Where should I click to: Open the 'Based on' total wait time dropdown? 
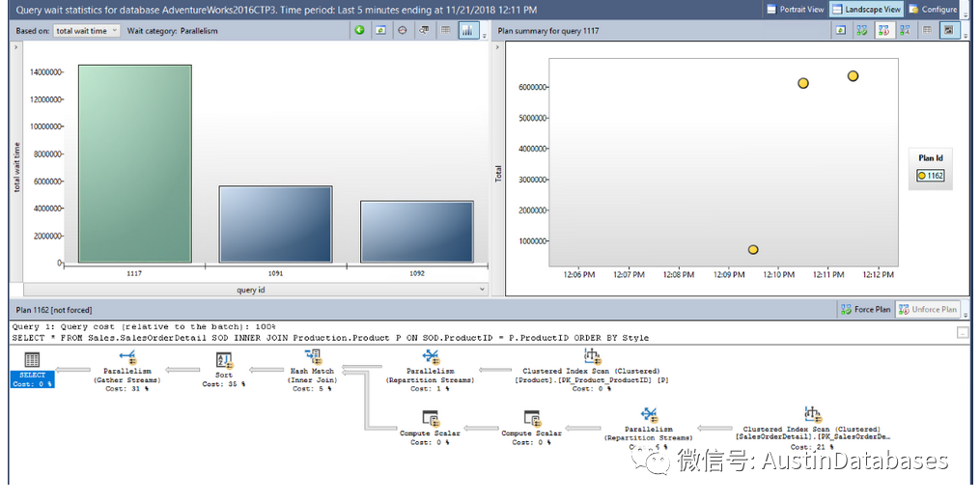pos(87,31)
